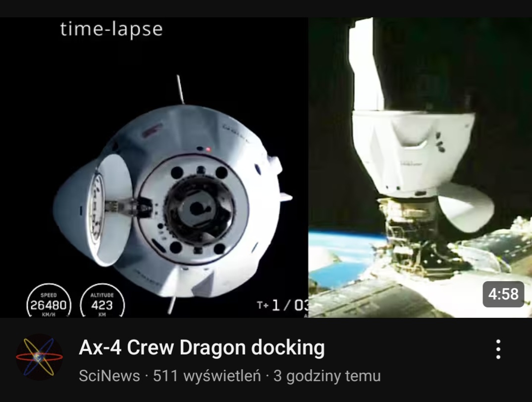The height and width of the screenshot is (402, 532).
Task: Select the SciNews channel name text
Action: 109,376
